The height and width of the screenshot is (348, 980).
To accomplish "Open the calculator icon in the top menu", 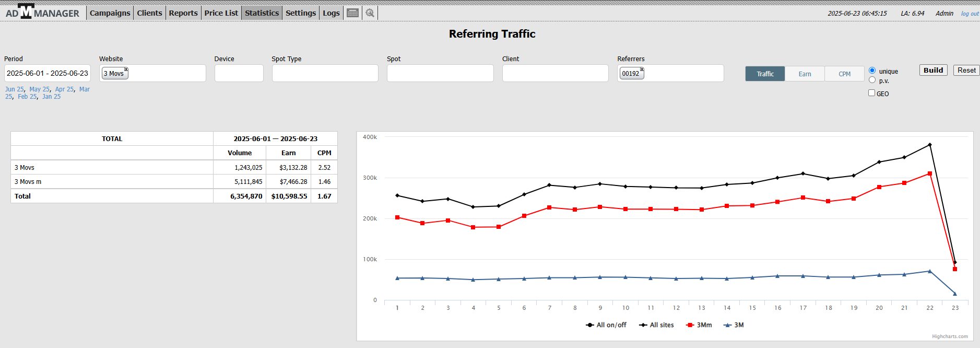I will 352,13.
